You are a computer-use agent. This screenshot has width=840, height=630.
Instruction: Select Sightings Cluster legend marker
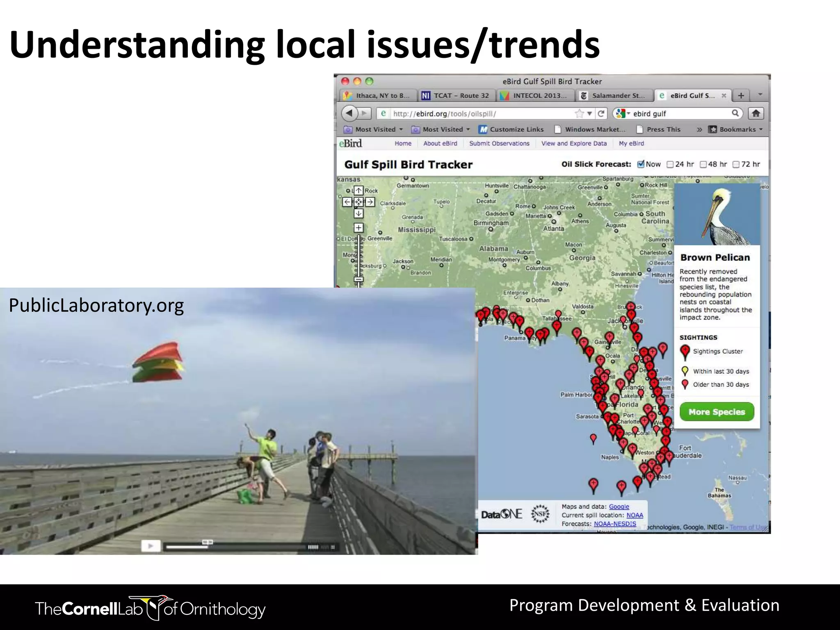pos(685,352)
